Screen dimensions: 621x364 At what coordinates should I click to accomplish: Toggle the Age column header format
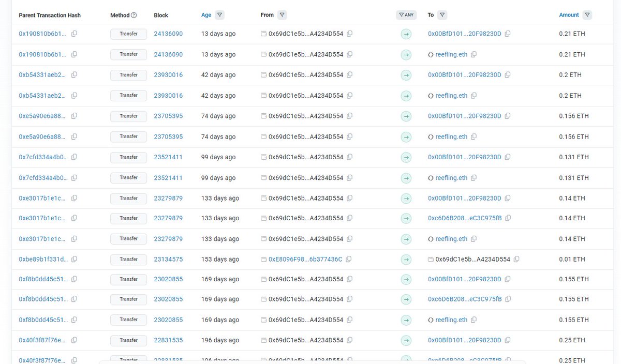(206, 15)
